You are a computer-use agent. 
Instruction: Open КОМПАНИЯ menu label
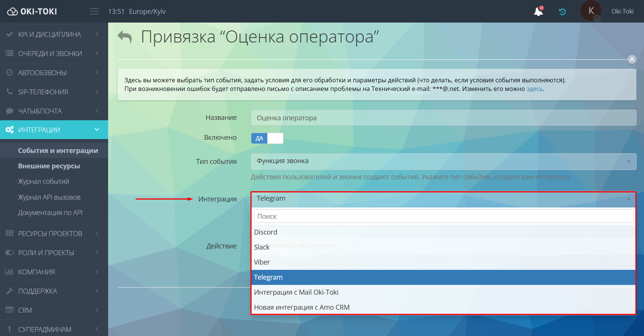point(36,272)
